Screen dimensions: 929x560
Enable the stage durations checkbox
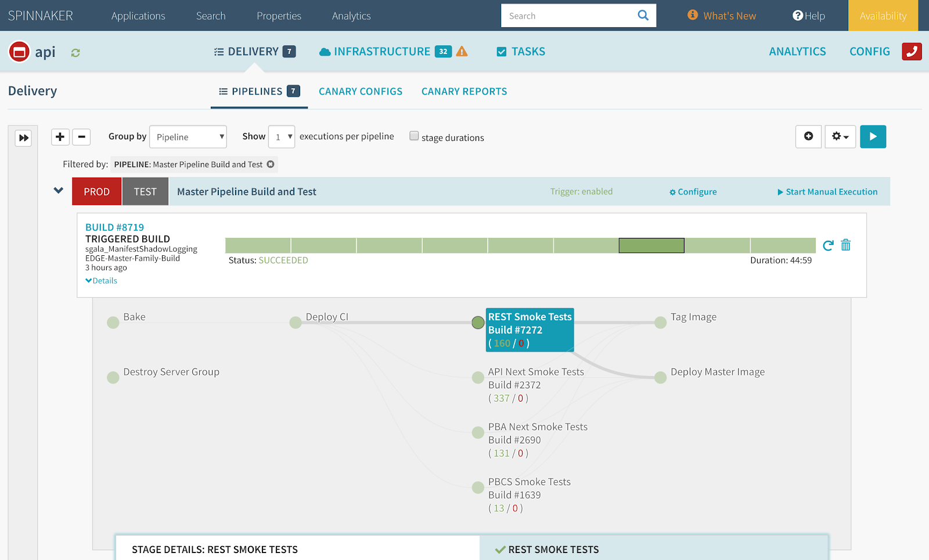click(x=414, y=136)
